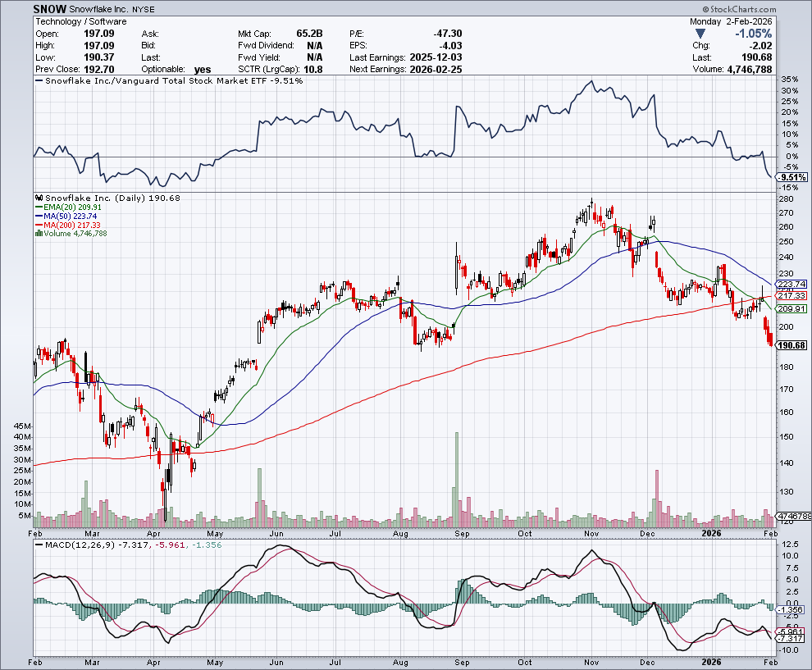
Task: Click the 'Bid:' label
Action: 148,46
